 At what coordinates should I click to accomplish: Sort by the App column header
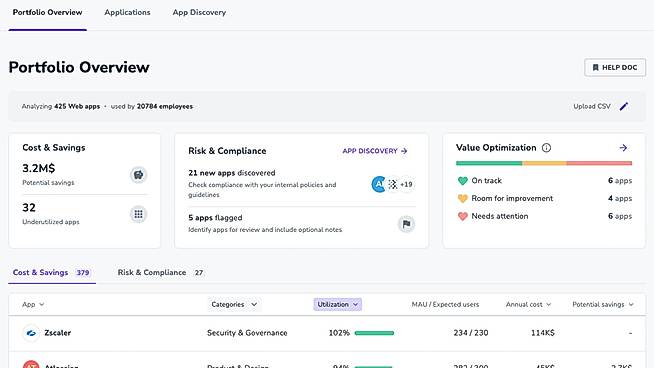pos(33,305)
